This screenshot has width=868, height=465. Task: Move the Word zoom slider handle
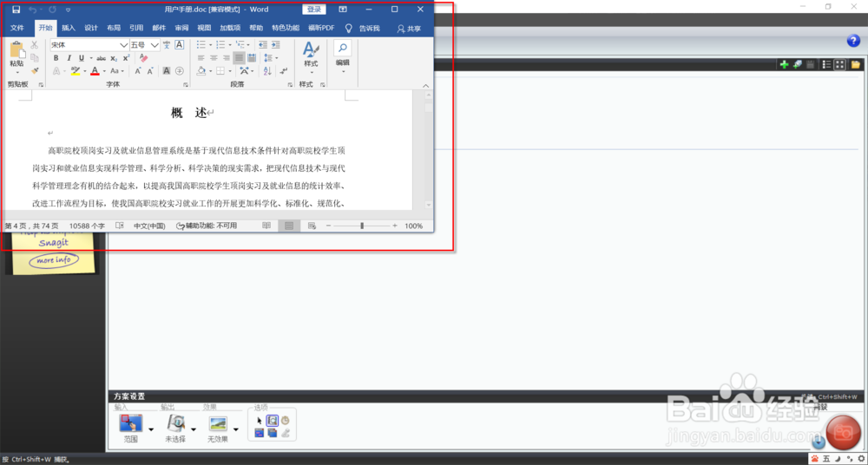(362, 226)
